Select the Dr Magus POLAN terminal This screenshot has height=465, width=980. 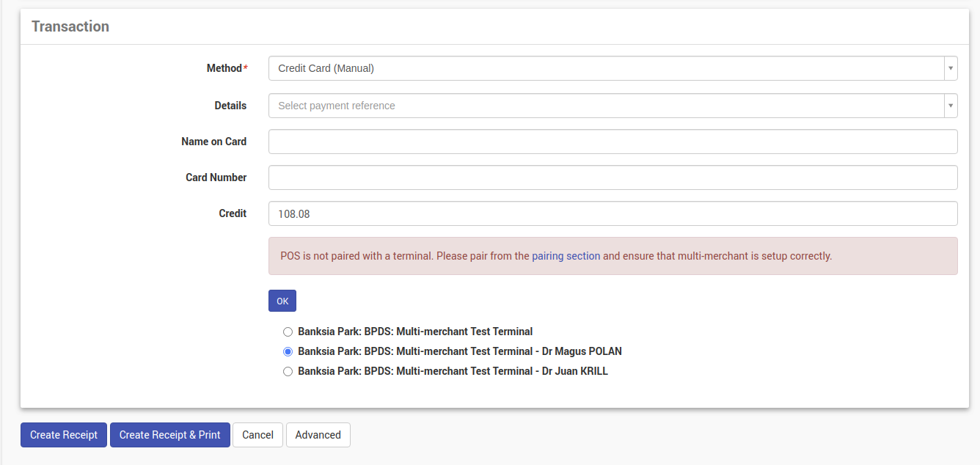288,351
